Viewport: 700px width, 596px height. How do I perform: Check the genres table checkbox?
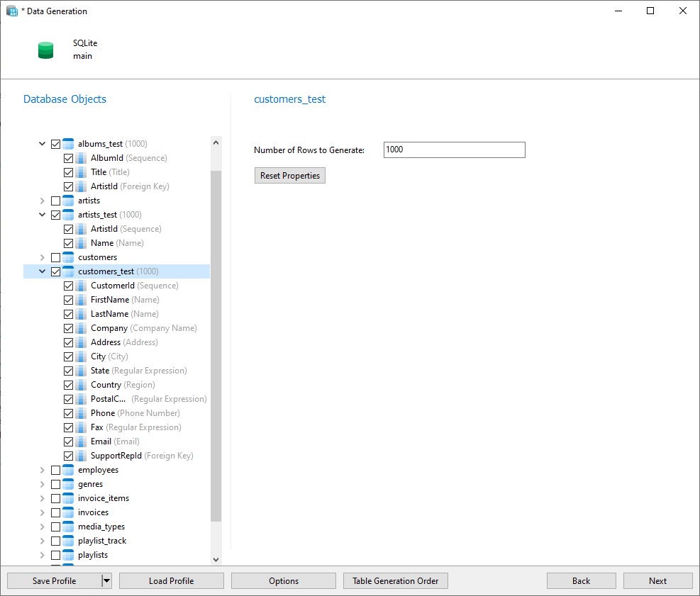coord(55,485)
